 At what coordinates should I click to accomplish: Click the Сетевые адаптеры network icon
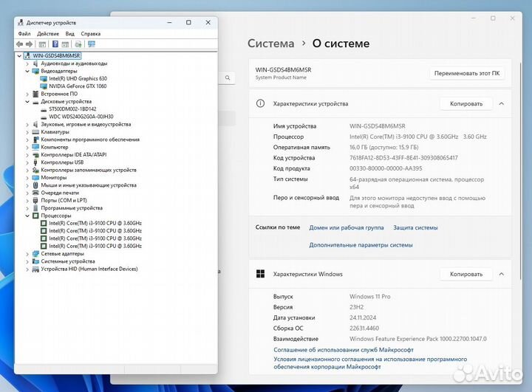pos(35,254)
